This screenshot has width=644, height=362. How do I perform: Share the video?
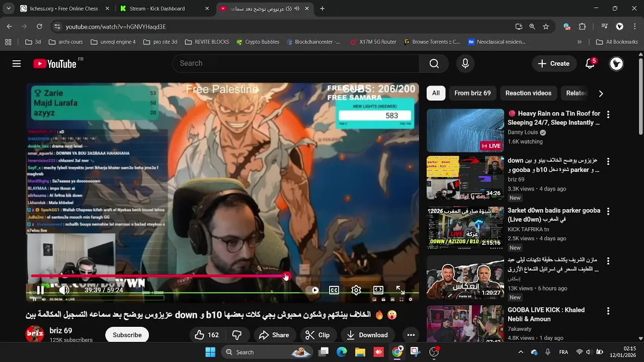point(274,335)
